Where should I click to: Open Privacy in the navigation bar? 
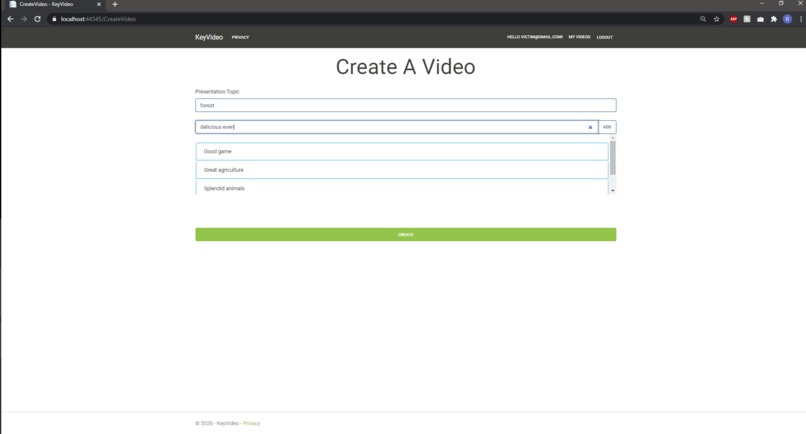(x=240, y=37)
